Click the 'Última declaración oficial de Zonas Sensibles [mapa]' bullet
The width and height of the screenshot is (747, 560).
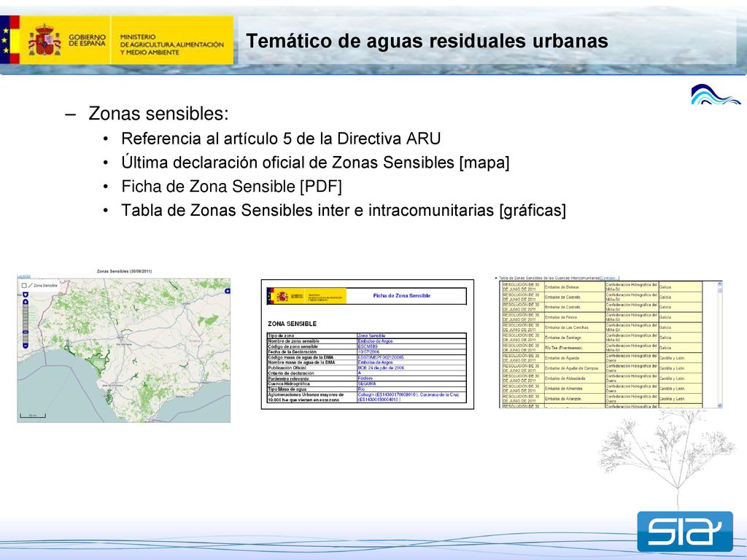coord(315,163)
